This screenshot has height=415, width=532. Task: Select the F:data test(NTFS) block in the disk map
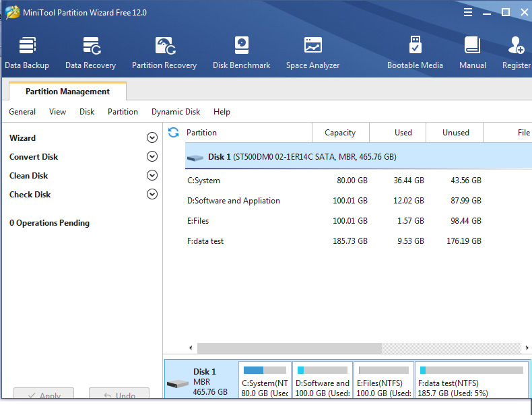click(471, 380)
